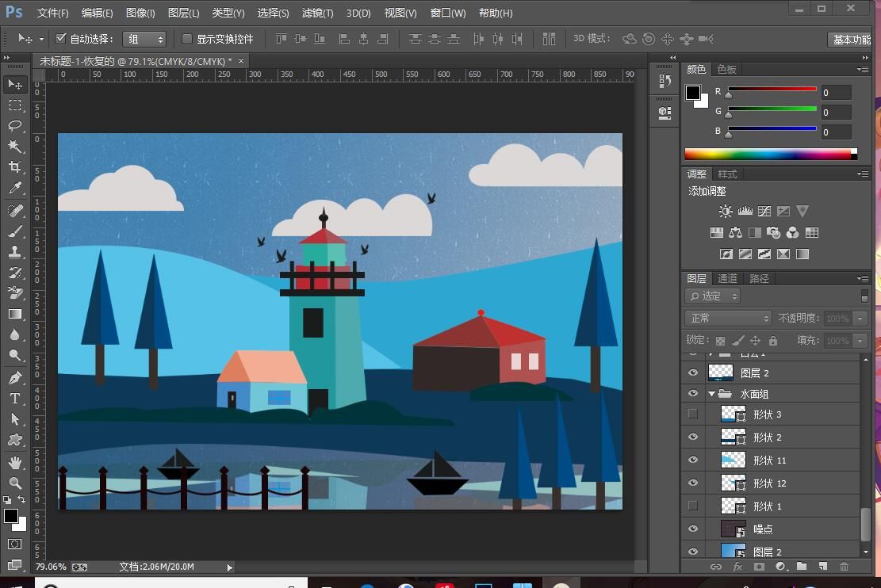Create a new layer group via folder icon

(802, 567)
